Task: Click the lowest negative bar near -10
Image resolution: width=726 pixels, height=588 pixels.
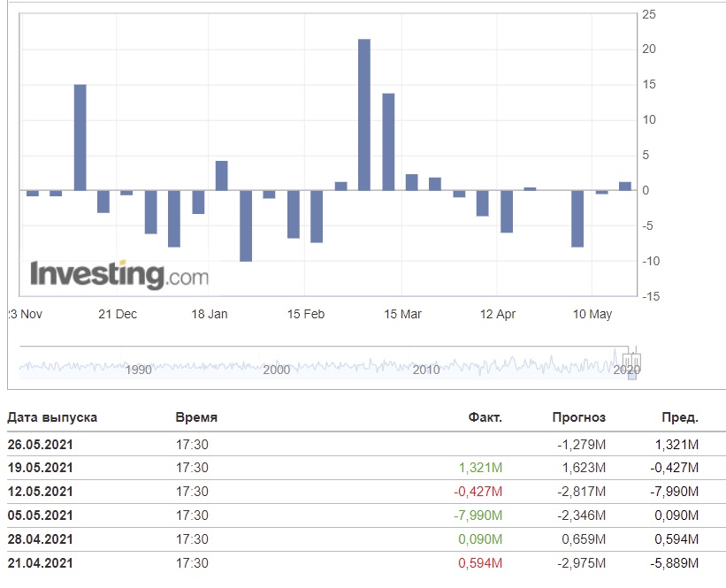Action: tap(246, 225)
